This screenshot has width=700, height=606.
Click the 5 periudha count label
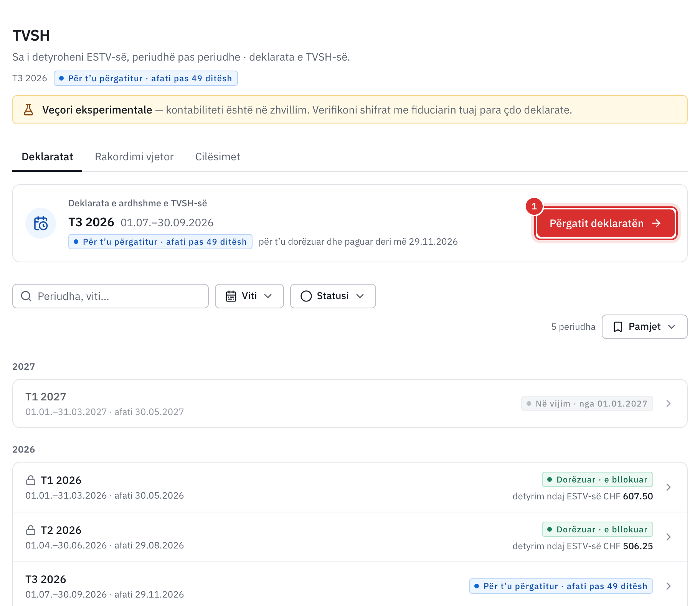(573, 327)
